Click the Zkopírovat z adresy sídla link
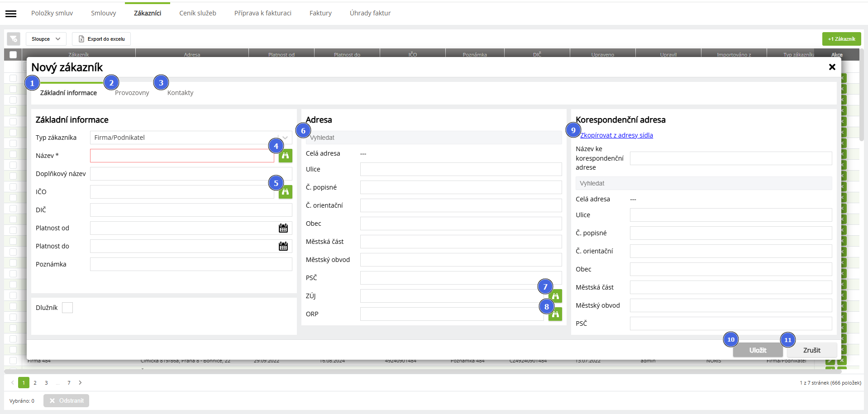 click(x=616, y=135)
